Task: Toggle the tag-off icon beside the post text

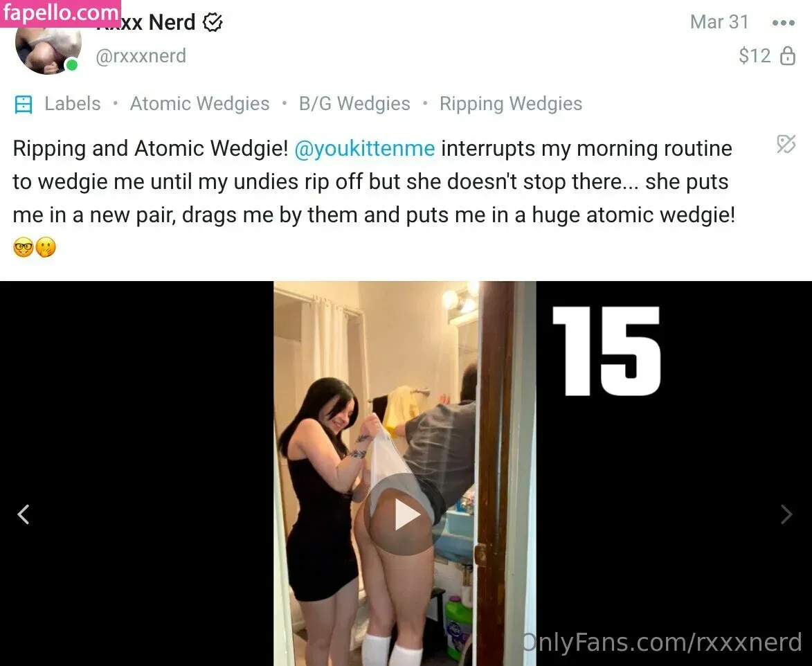Action: pyautogui.click(x=786, y=144)
